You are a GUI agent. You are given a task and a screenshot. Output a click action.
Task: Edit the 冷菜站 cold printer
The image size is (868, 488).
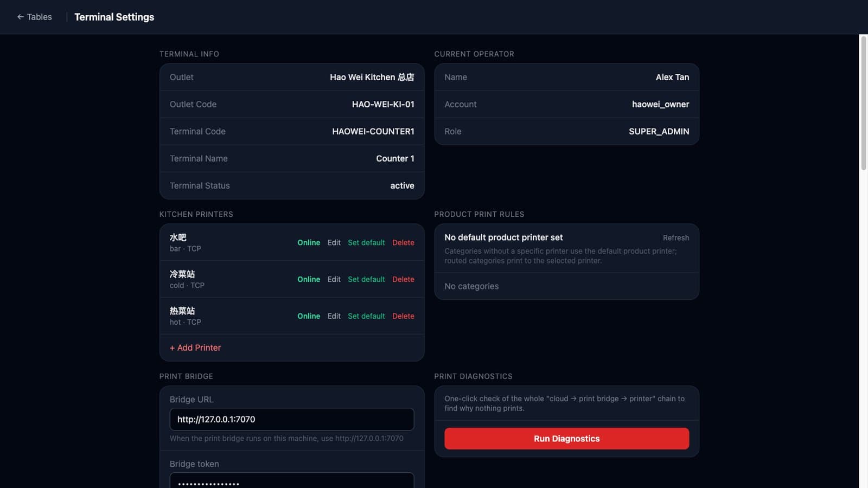coord(334,279)
